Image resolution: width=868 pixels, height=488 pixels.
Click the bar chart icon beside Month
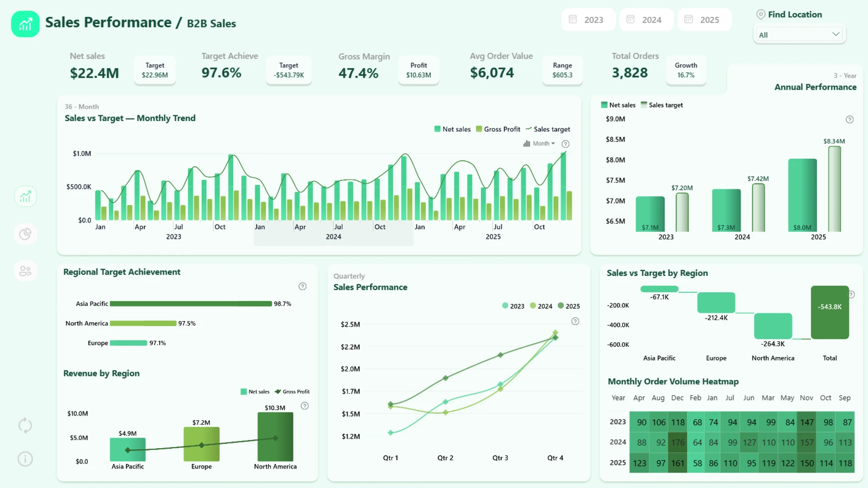(527, 144)
